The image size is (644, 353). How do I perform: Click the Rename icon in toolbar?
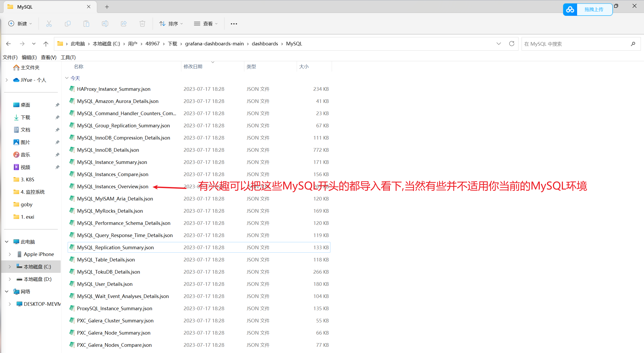(105, 24)
